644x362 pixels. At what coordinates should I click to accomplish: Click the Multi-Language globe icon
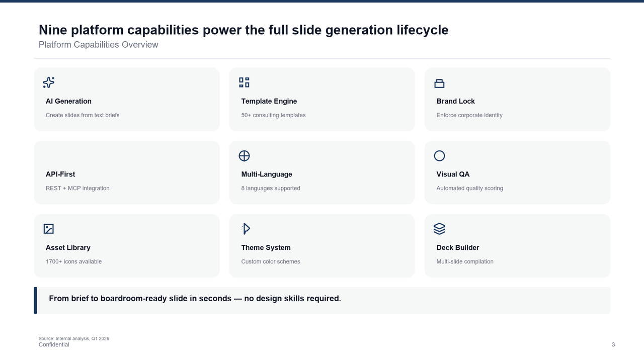[x=244, y=156]
